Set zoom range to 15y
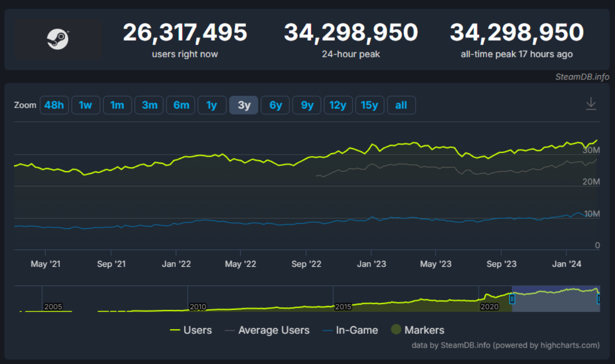Viewport: 615px width, 364px height. (x=370, y=105)
